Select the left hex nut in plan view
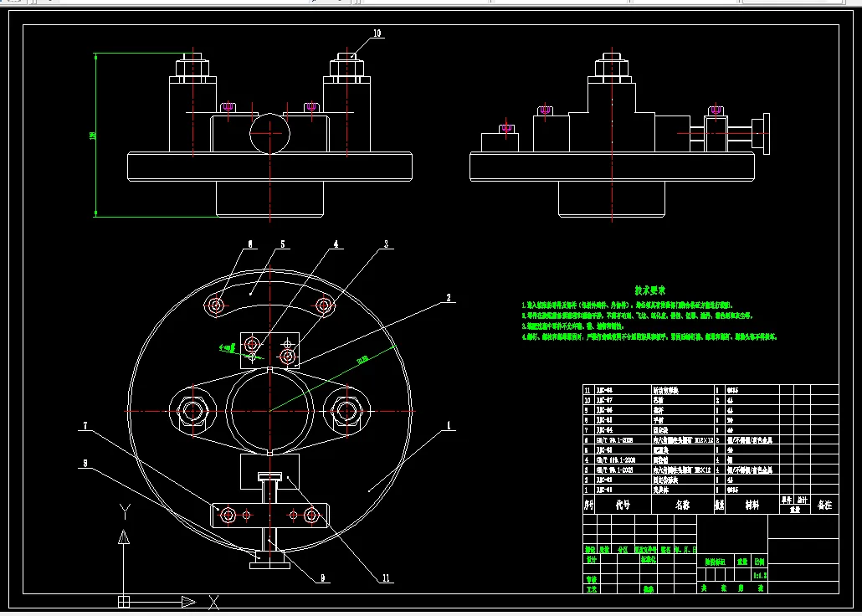862x616 pixels. pos(192,411)
